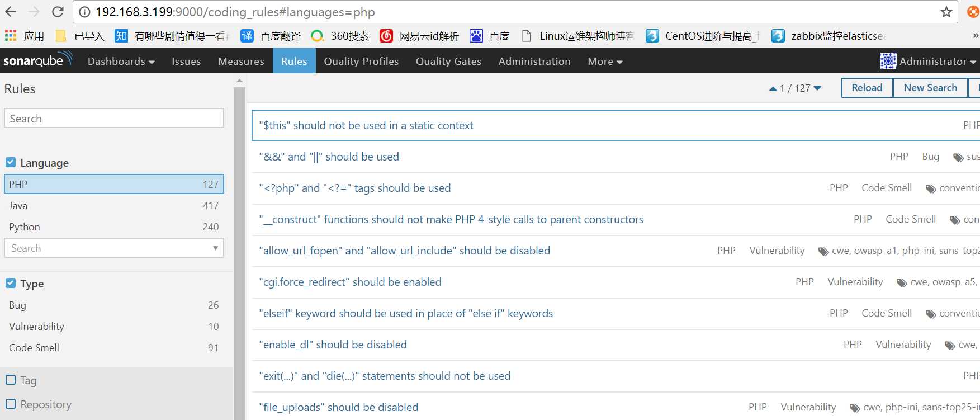This screenshot has height=420, width=980.
Task: Open the 已导入 bookmarks folder
Action: [x=80, y=36]
